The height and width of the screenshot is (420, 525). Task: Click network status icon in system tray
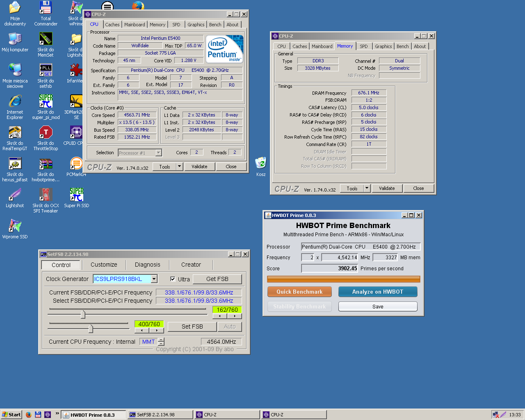(495, 415)
